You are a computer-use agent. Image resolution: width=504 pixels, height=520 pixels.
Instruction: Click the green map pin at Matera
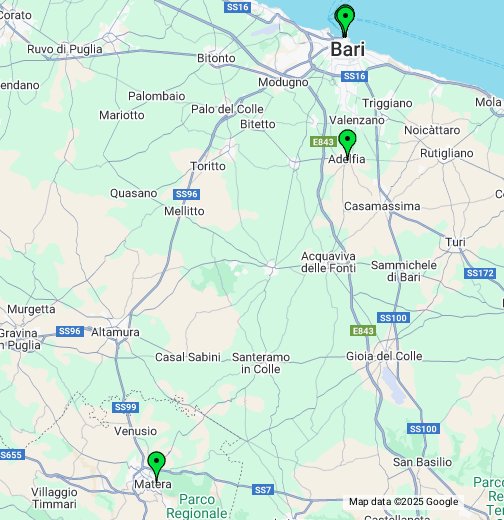[156, 466]
